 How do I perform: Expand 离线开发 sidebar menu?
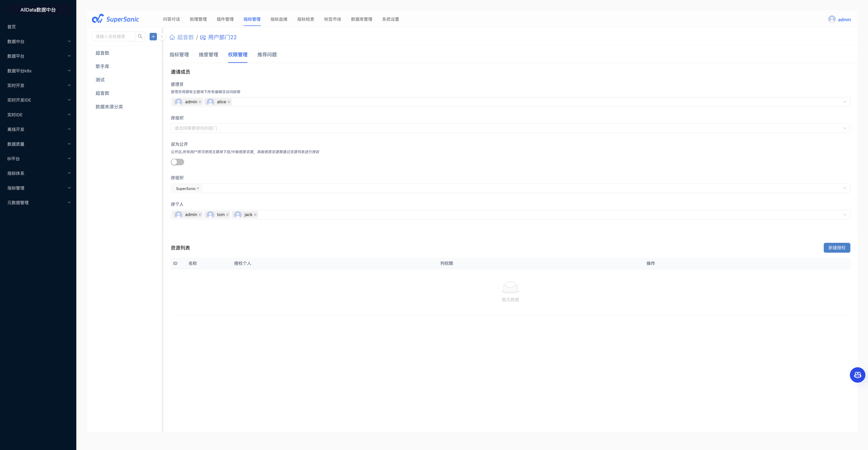[38, 129]
